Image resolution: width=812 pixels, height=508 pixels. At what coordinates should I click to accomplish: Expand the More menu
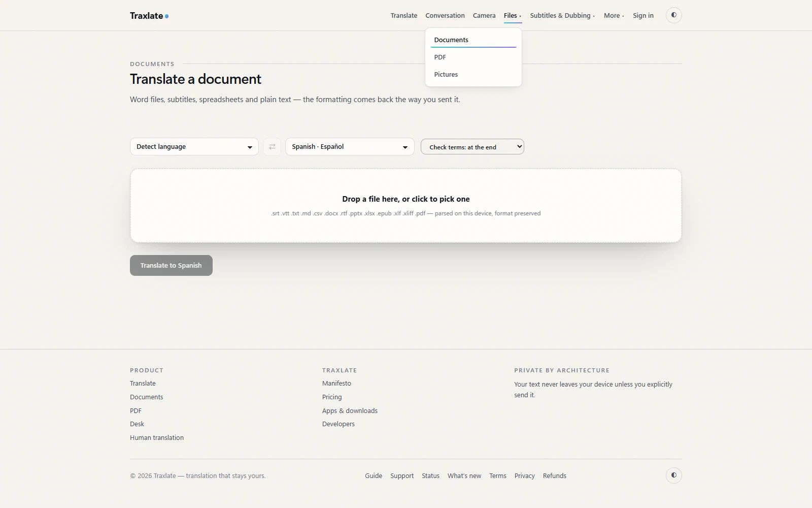614,16
